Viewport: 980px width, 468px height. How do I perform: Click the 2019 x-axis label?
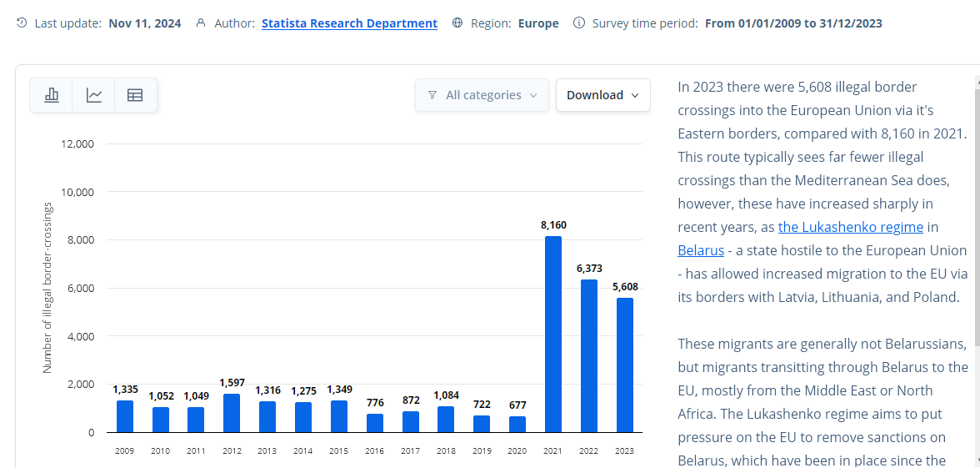[x=482, y=450]
